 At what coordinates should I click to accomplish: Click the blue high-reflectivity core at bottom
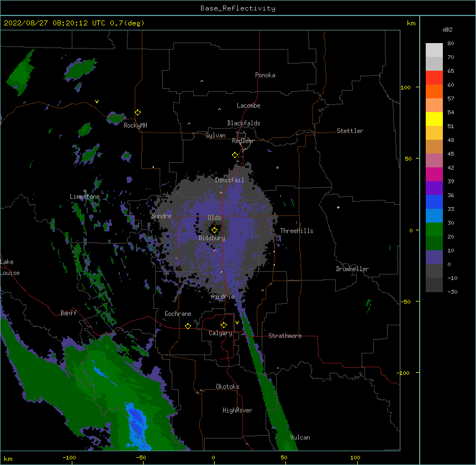[x=137, y=424]
